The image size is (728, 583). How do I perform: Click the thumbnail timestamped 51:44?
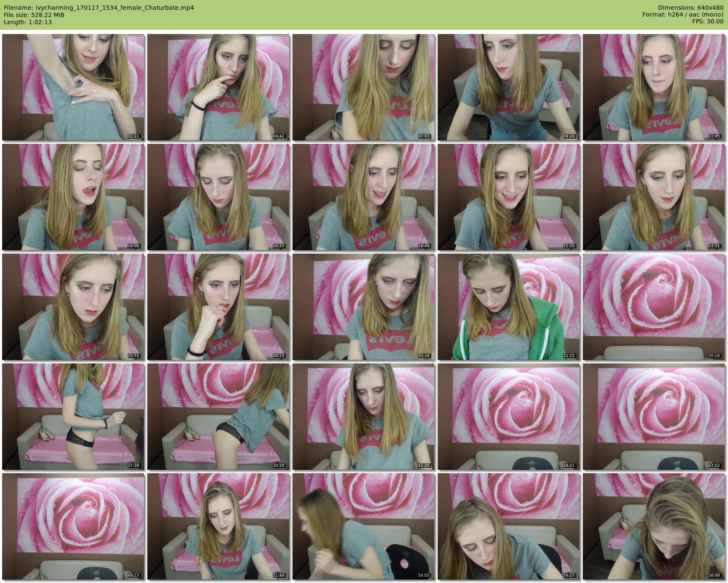(218, 526)
